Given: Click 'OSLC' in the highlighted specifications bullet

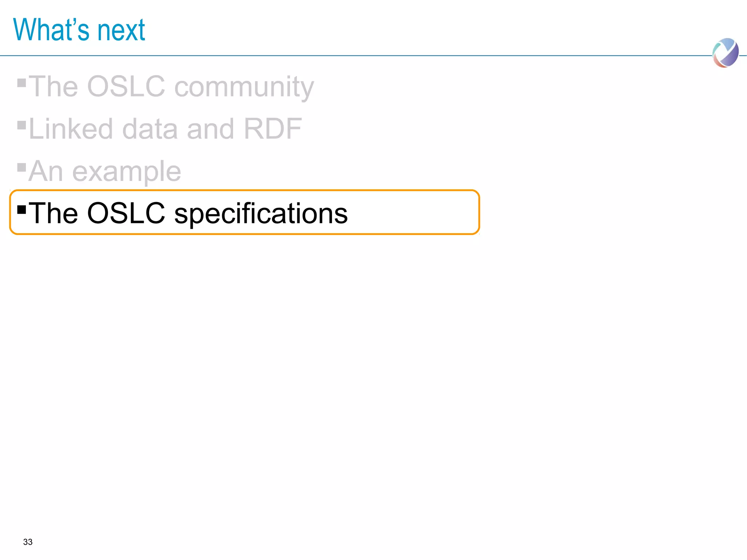Looking at the screenshot, I should click(x=126, y=213).
